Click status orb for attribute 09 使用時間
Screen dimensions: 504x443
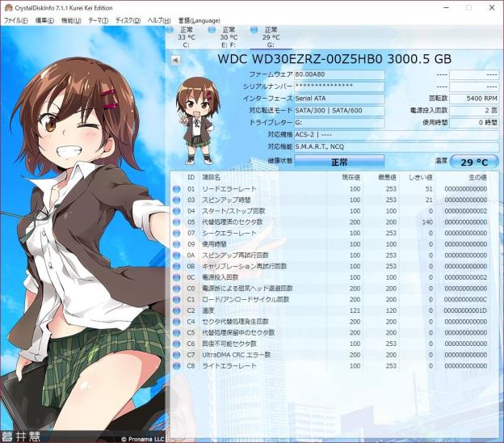[176, 244]
